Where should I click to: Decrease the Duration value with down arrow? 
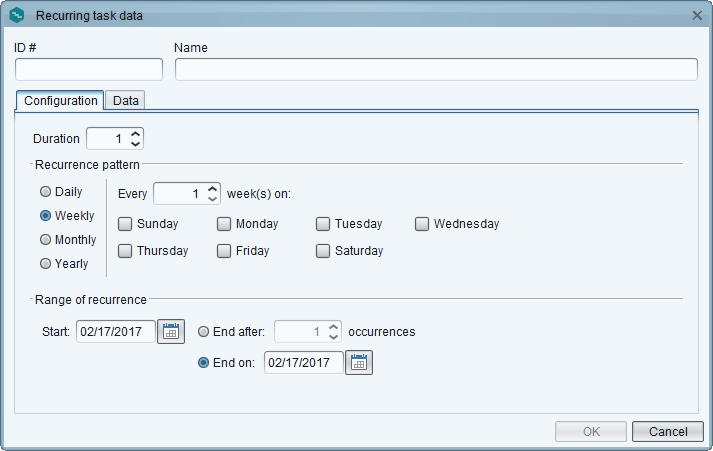[x=136, y=144]
